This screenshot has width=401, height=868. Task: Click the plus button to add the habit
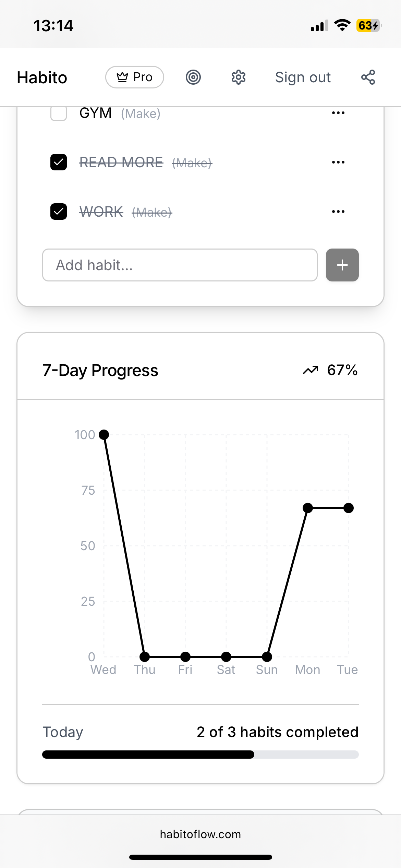[x=342, y=265]
